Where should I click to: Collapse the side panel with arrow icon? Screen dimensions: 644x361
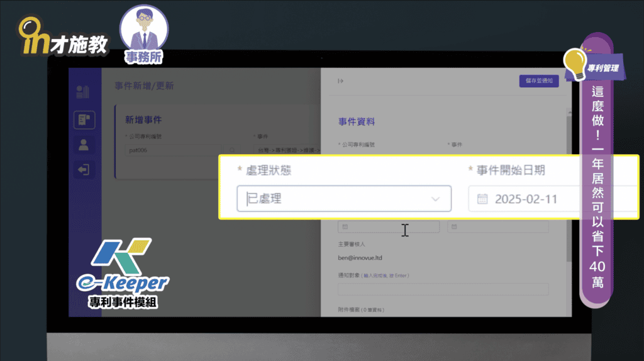[x=340, y=81]
